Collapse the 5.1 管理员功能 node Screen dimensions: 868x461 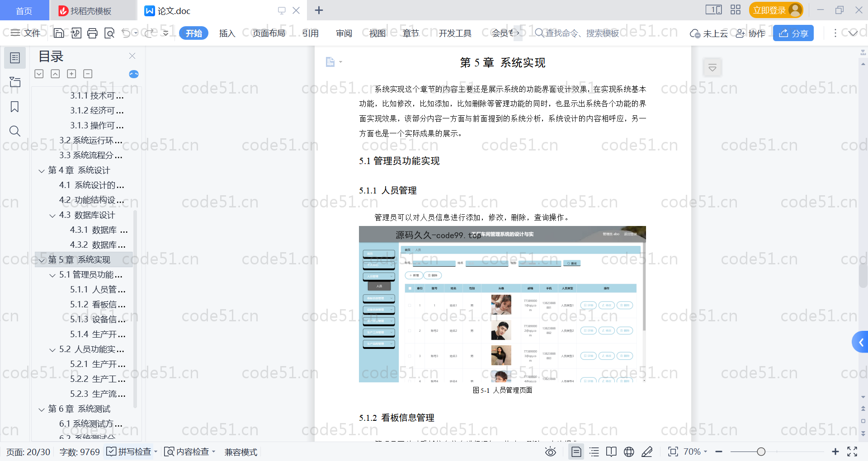(52, 275)
